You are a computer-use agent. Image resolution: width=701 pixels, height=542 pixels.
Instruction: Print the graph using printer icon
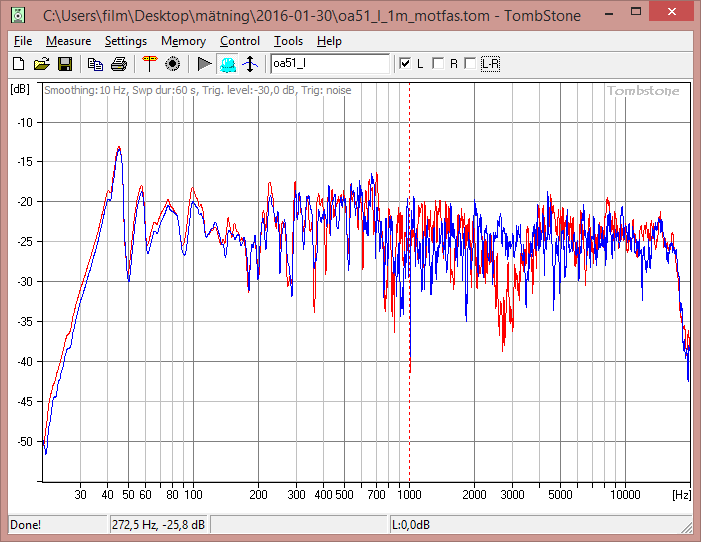[119, 64]
